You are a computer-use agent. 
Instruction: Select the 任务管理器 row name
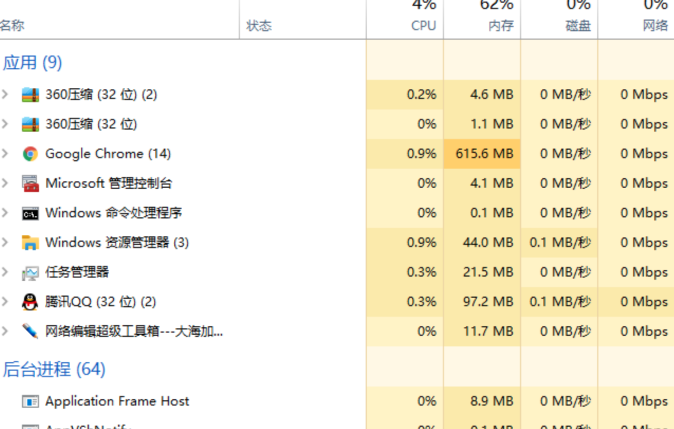[77, 273]
